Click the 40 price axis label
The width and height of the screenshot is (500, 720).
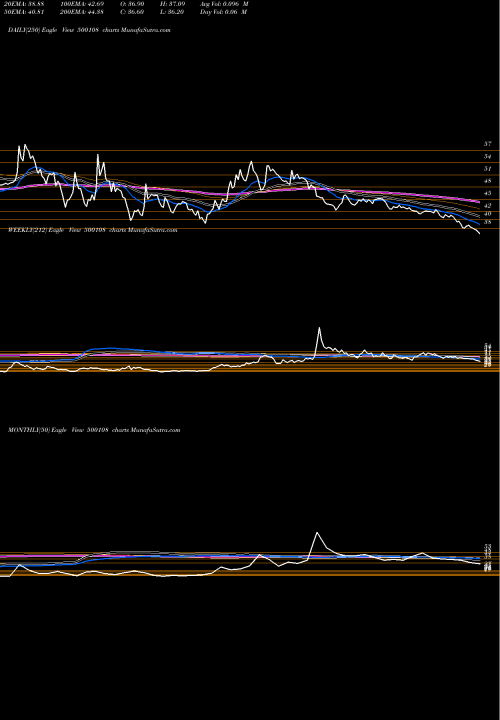coord(488,214)
